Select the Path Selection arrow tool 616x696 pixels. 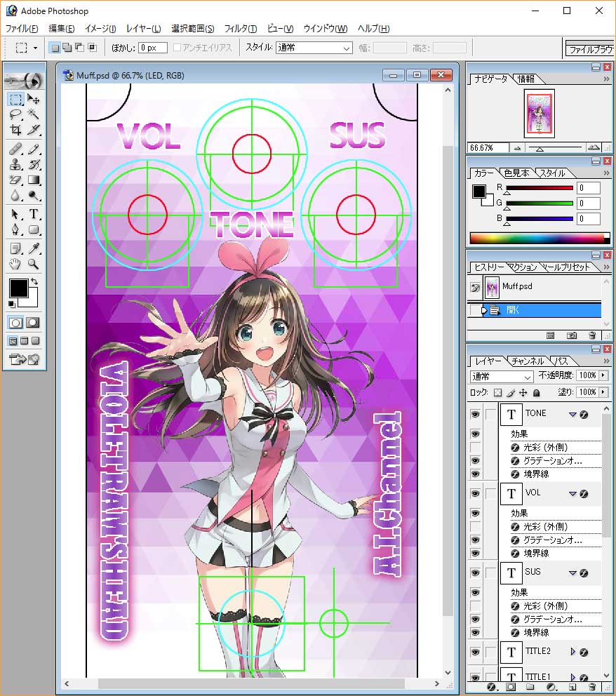(x=16, y=215)
